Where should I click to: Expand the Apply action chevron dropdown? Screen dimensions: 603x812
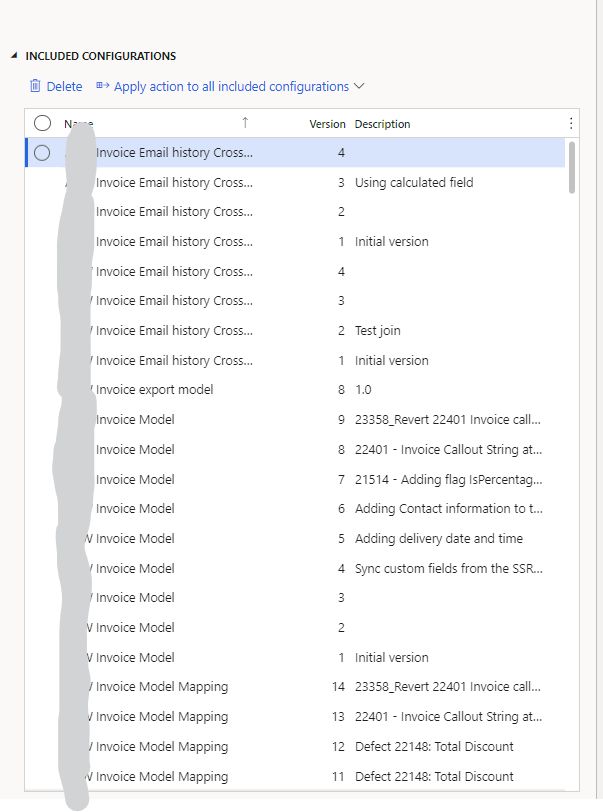[360, 87]
